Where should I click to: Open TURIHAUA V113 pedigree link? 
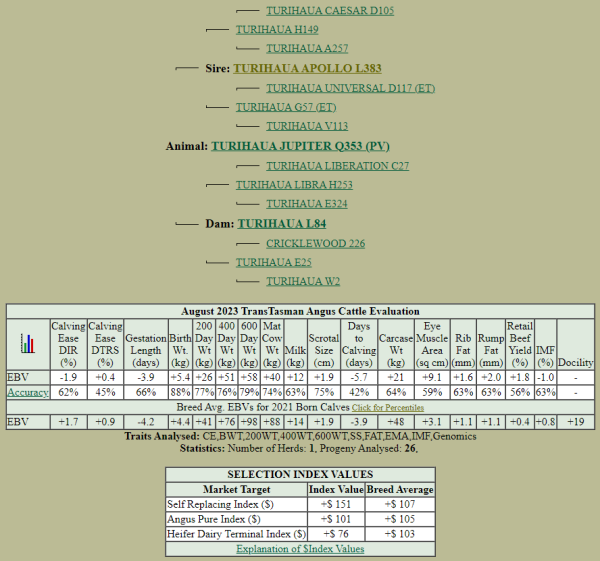coord(307,126)
